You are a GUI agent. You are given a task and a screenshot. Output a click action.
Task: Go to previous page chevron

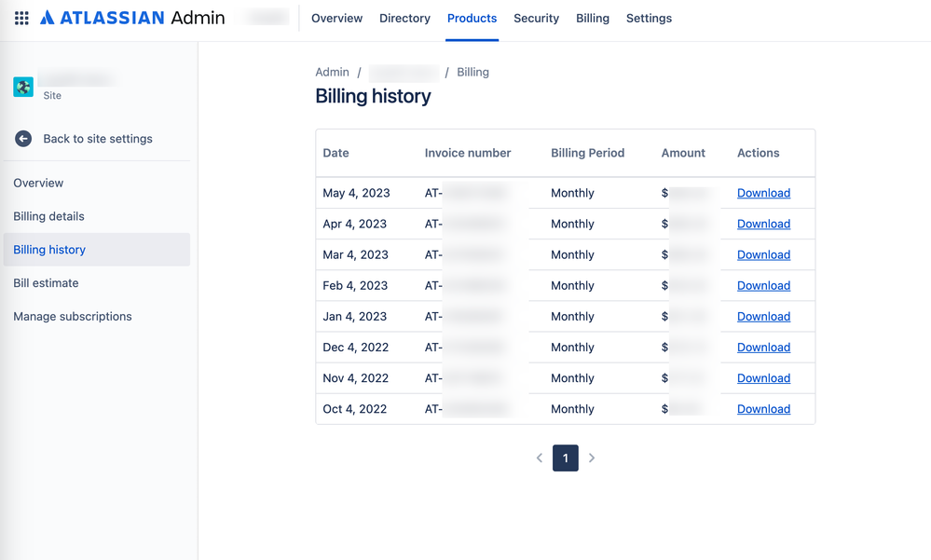point(540,458)
